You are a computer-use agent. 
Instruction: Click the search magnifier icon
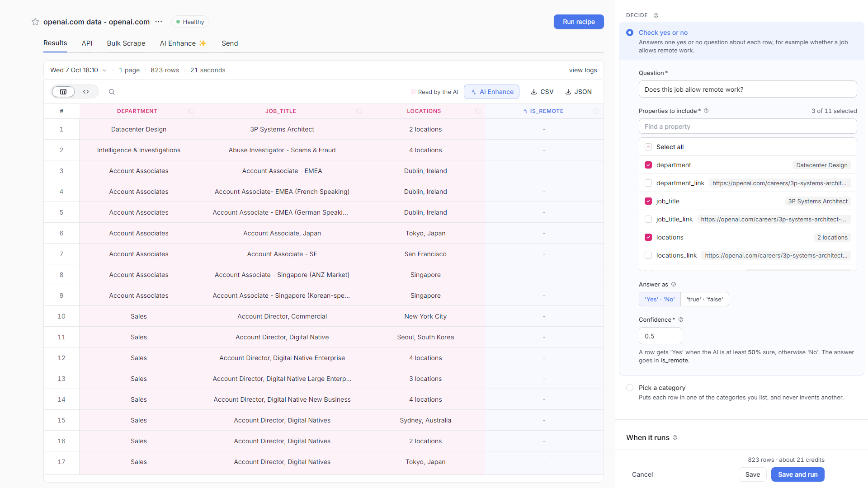112,92
